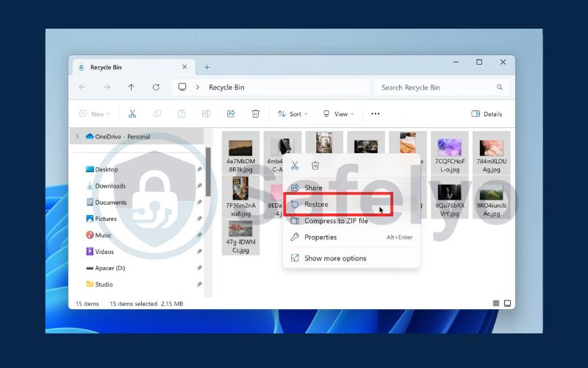Select thumbnail 7CQFCHoFL-o.jpg
Image resolution: width=588 pixels, height=368 pixels.
(x=450, y=153)
